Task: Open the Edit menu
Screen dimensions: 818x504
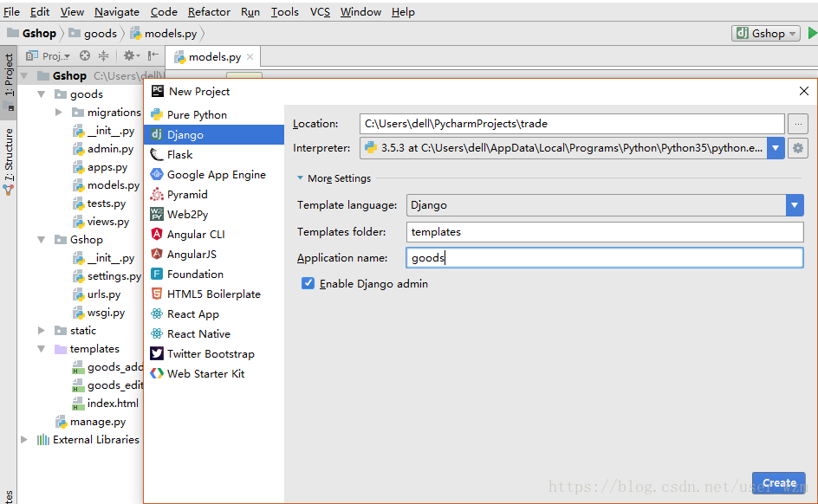Action: coord(40,11)
